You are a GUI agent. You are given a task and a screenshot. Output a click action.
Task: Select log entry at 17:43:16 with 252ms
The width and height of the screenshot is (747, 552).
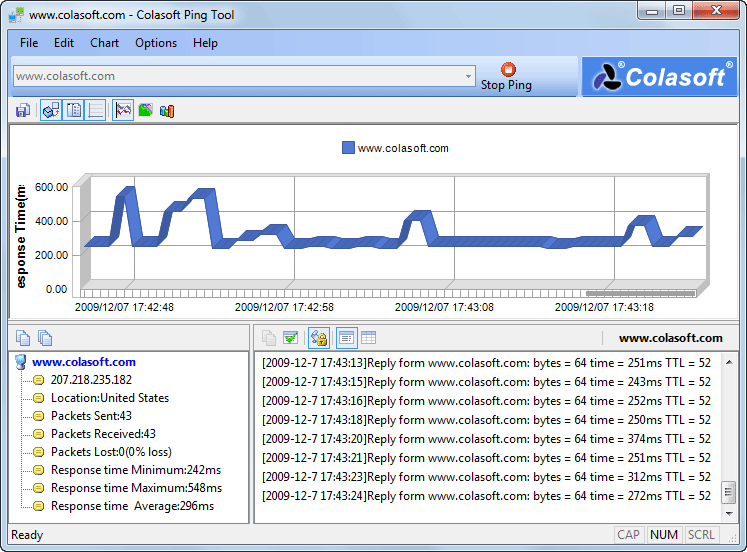click(x=486, y=401)
